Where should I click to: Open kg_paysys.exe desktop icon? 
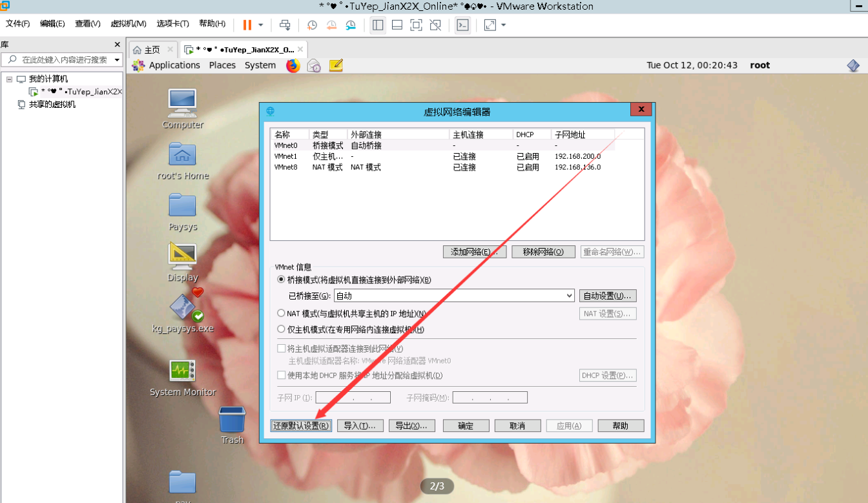point(183,309)
